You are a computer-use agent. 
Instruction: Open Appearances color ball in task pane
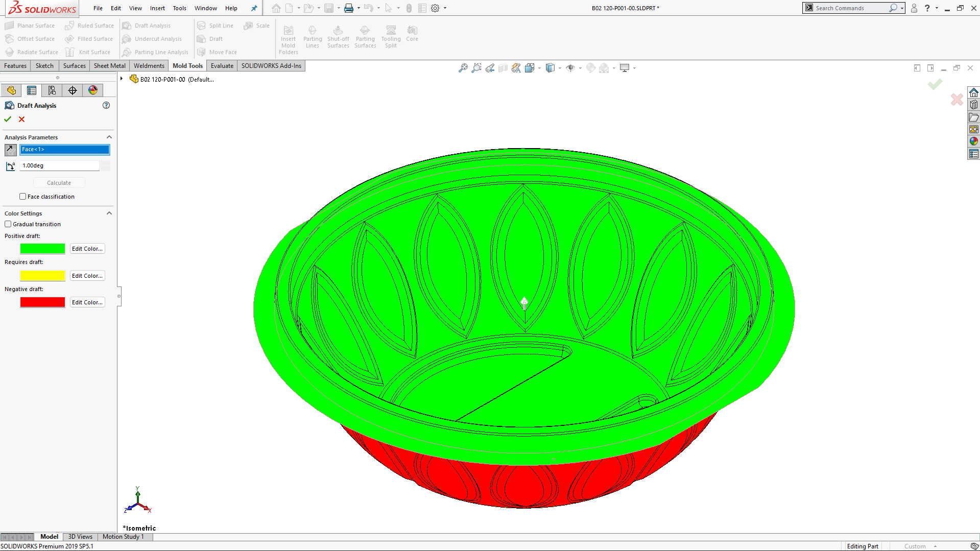pyautogui.click(x=974, y=141)
